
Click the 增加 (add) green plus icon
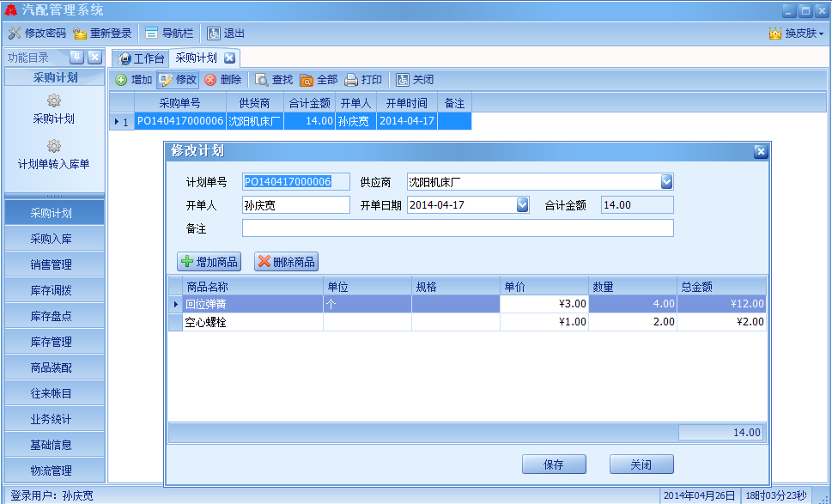pyautogui.click(x=121, y=80)
